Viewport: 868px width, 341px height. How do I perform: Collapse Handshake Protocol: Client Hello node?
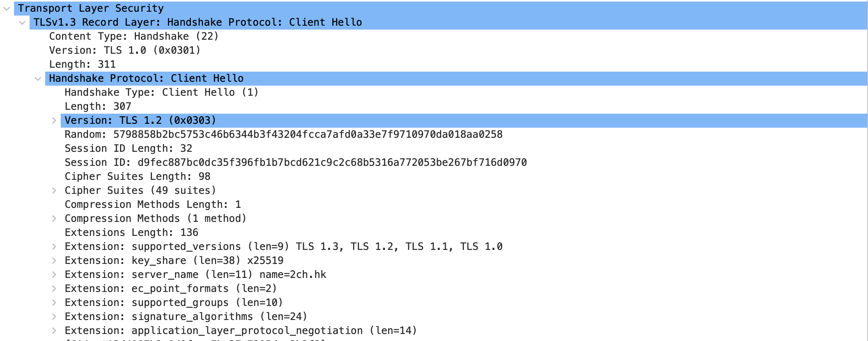(38, 79)
